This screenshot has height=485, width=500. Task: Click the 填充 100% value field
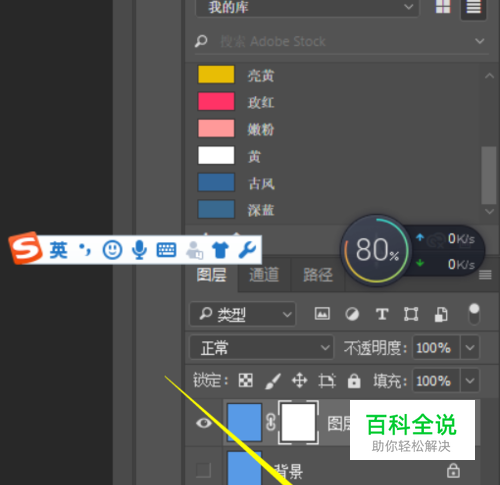(436, 380)
